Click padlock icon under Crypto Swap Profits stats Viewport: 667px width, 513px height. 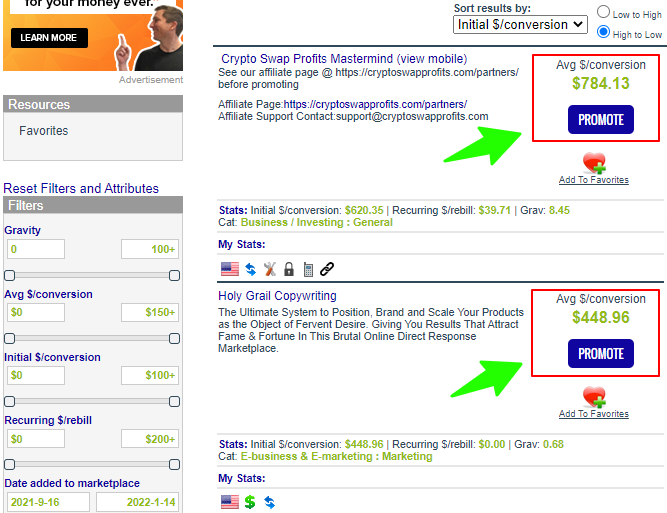(289, 269)
